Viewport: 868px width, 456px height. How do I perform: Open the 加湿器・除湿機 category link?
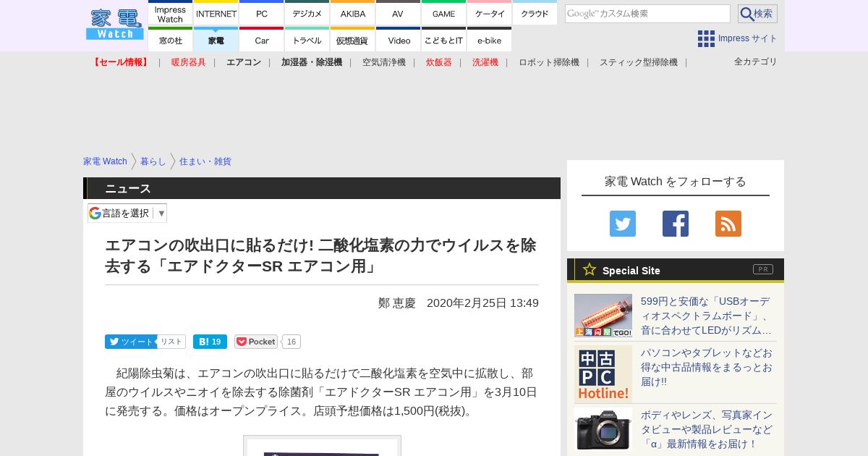coord(312,62)
